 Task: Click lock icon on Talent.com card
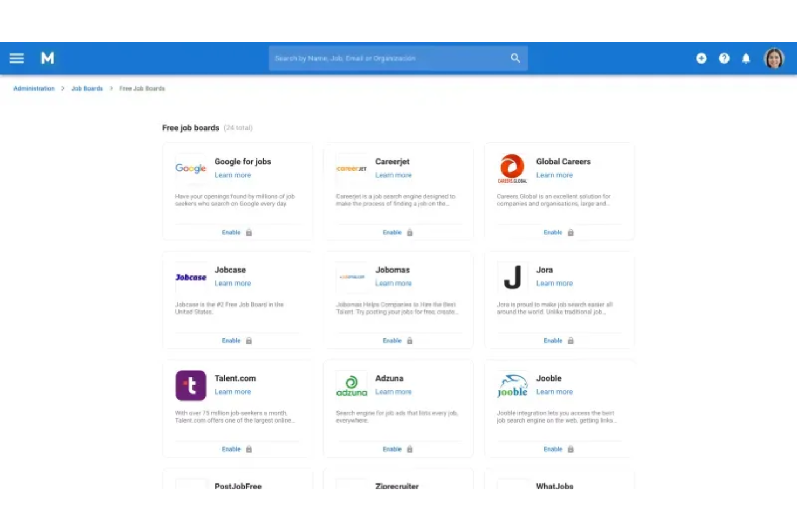pos(249,450)
